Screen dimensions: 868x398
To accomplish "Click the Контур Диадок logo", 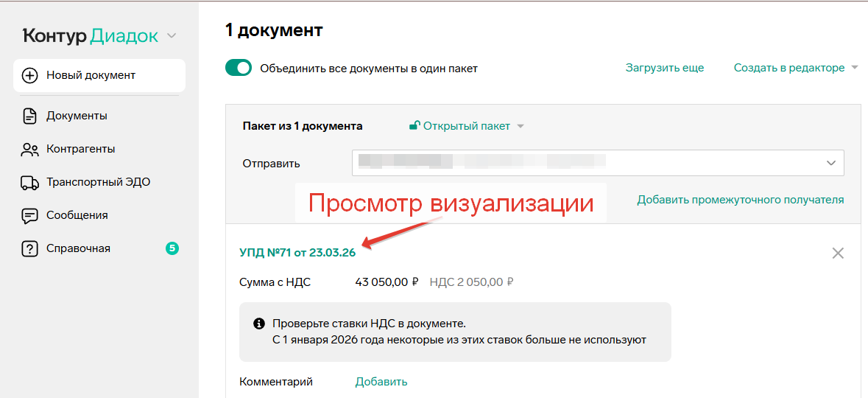I will point(91,36).
